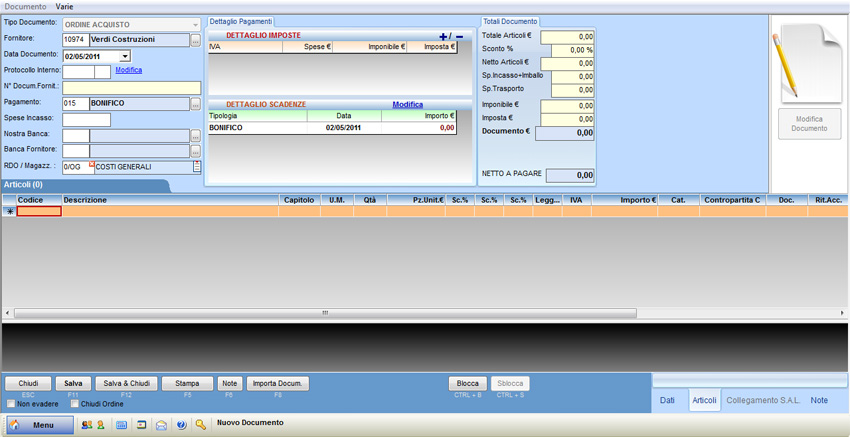This screenshot has height=437, width=850.
Task: Open Fornitore lookup ellipsis button
Action: point(196,40)
